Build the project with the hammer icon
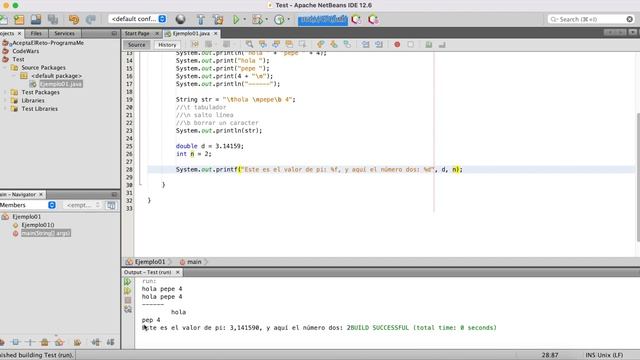Image resolution: width=640 pixels, height=360 pixels. 200,19
